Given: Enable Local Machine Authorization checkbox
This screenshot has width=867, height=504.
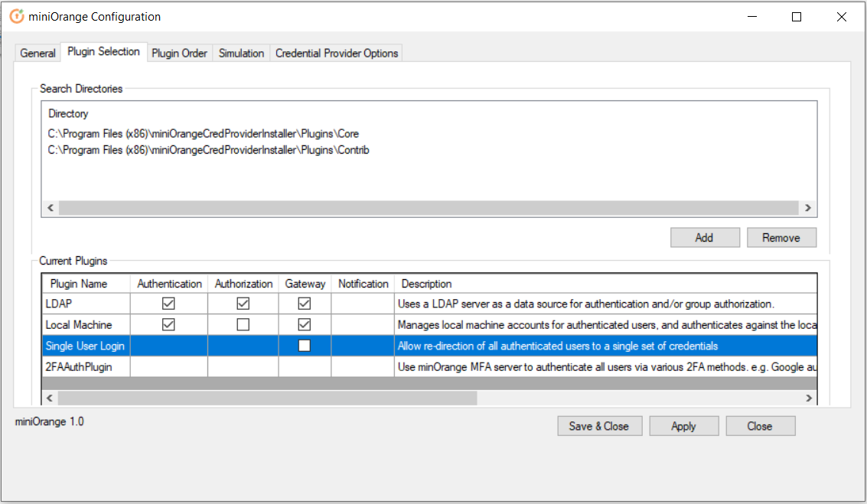Looking at the screenshot, I should [243, 324].
